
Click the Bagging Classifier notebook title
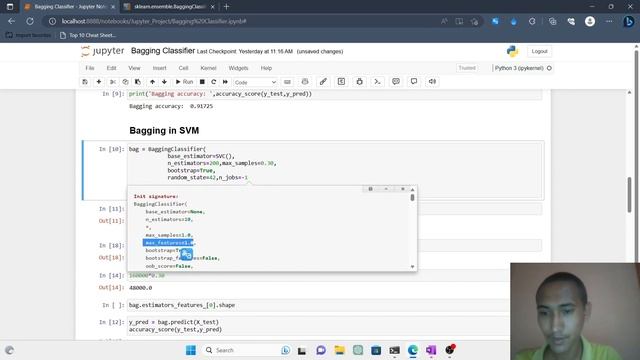tap(163, 51)
